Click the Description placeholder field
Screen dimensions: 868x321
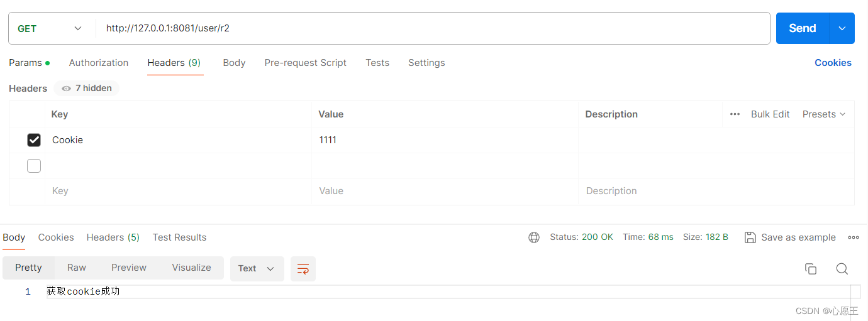(x=716, y=191)
